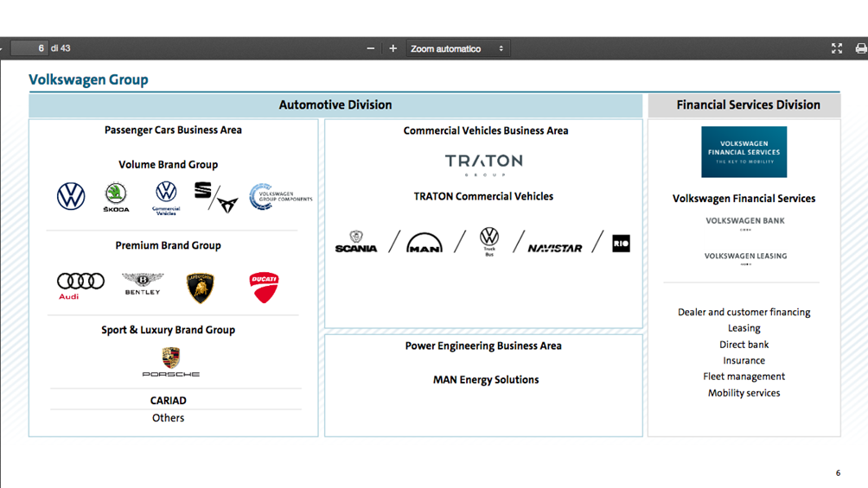Click the Navistar logo
Viewport: 868px width, 488px height.
tap(555, 249)
